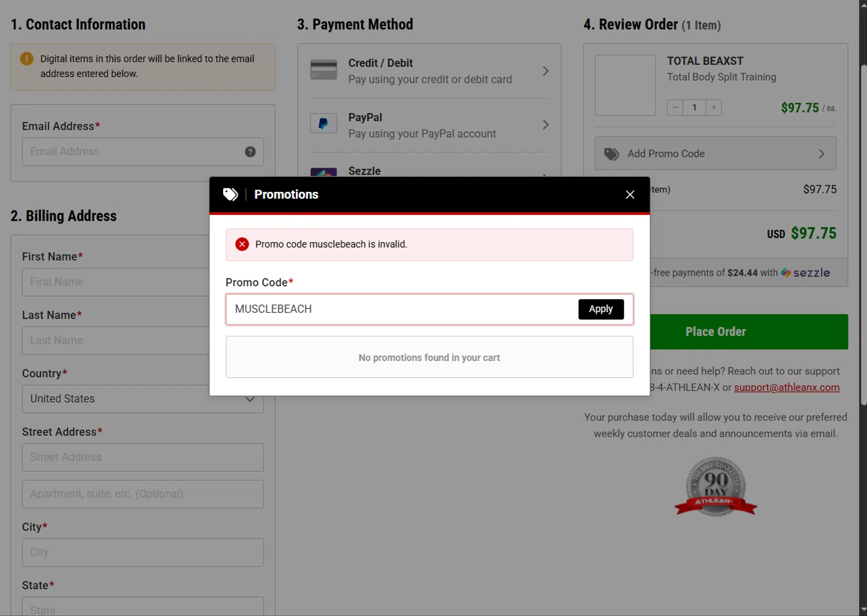Click the Add Promo Code label
This screenshot has height=616, width=867.
point(666,154)
